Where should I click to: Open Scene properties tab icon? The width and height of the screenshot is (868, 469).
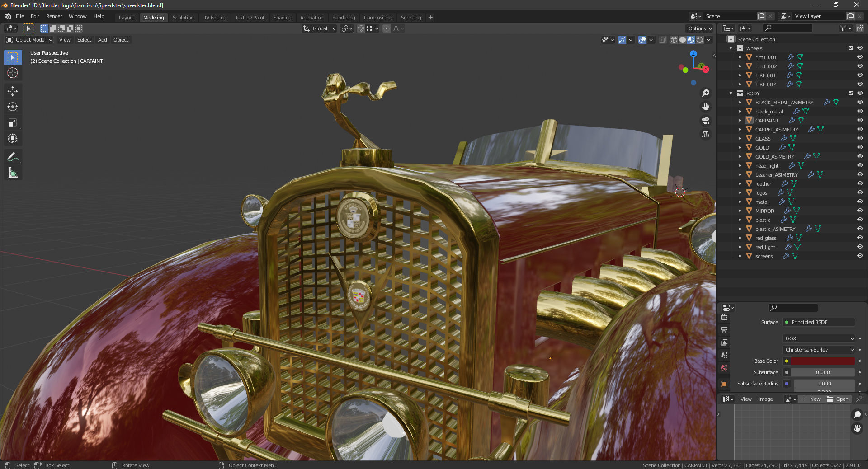(x=724, y=356)
